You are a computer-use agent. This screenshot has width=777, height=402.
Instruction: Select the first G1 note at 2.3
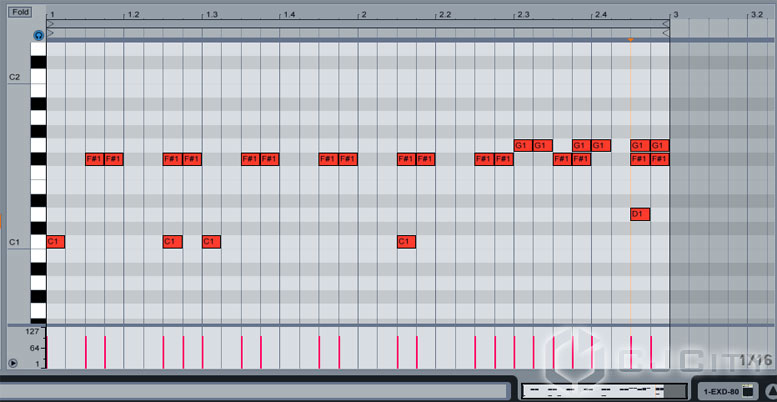pyautogui.click(x=523, y=146)
